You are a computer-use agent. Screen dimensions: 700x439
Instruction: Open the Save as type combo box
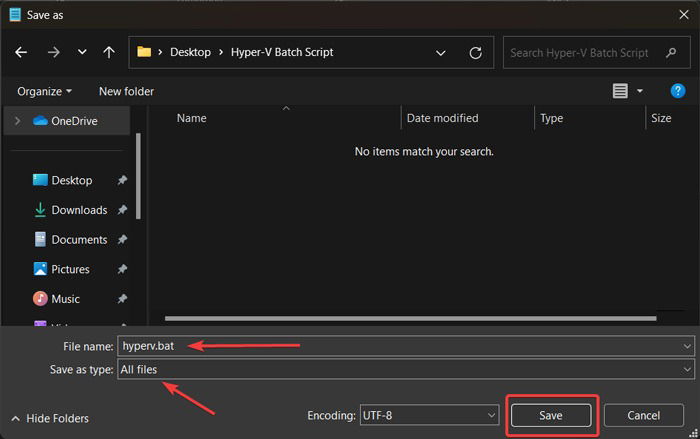pos(406,369)
